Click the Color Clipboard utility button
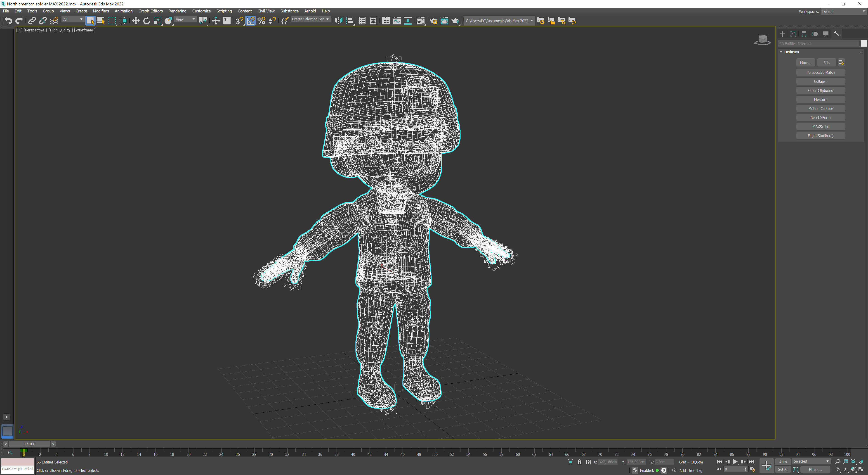This screenshot has width=868, height=475. click(x=820, y=91)
